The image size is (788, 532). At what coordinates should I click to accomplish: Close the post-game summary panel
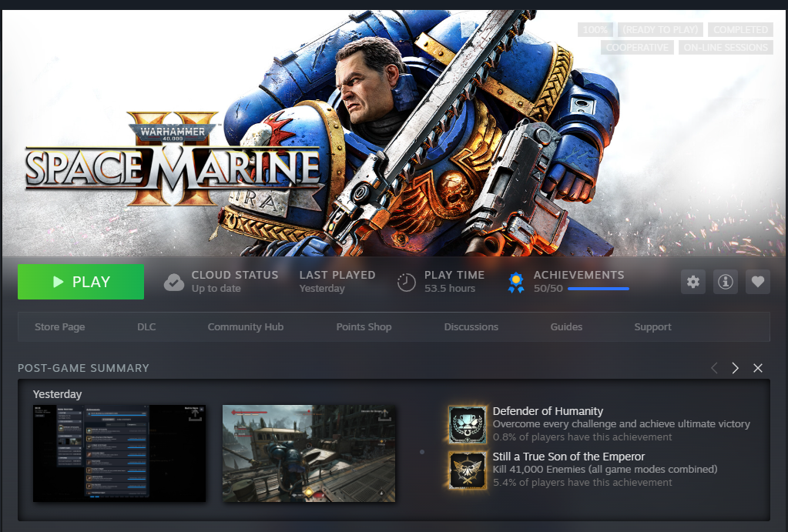[758, 368]
